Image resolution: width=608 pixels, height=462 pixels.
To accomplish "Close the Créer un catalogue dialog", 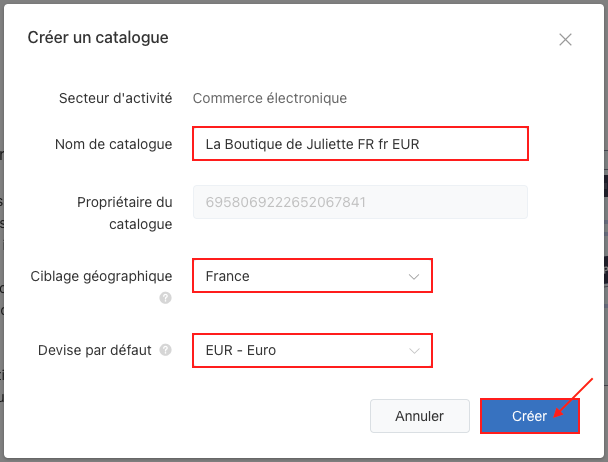I will pos(565,39).
